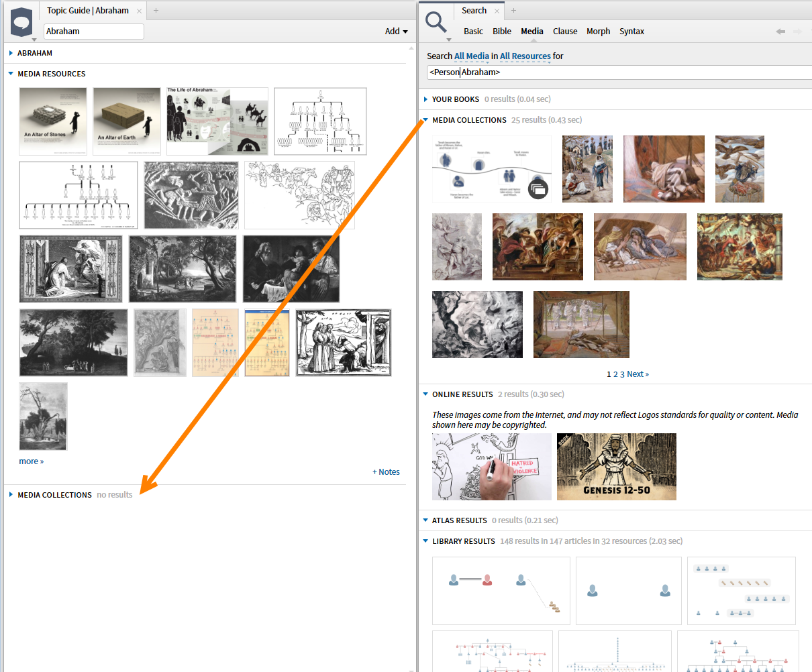The width and height of the screenshot is (812, 672).
Task: Switch to Bible search type
Action: click(502, 32)
